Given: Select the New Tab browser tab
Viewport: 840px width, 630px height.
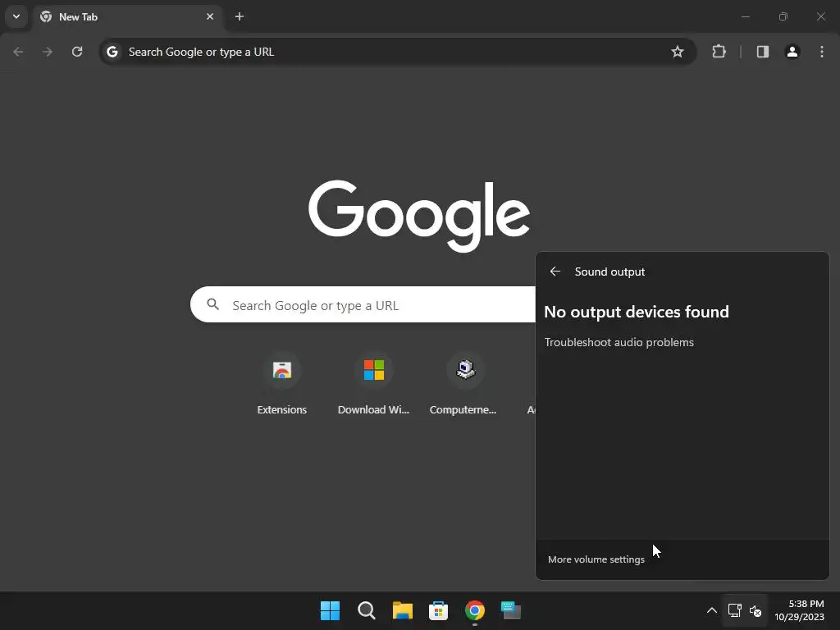Looking at the screenshot, I should point(127,16).
